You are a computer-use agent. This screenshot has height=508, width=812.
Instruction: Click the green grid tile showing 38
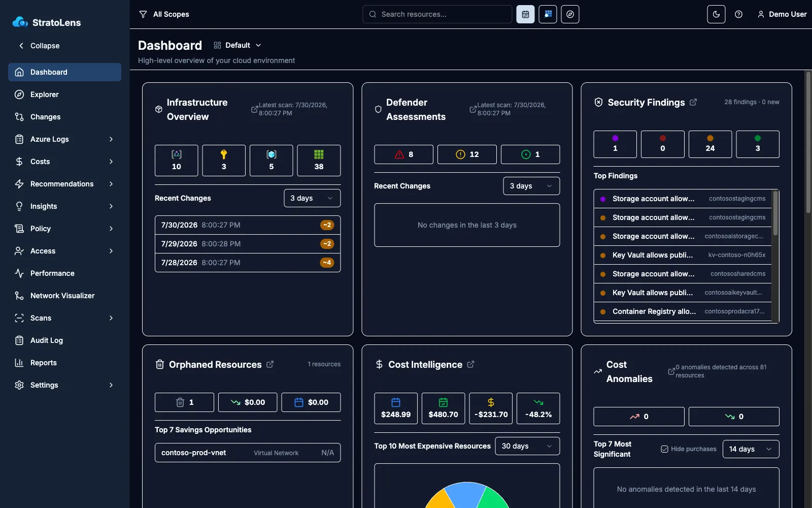pos(319,161)
